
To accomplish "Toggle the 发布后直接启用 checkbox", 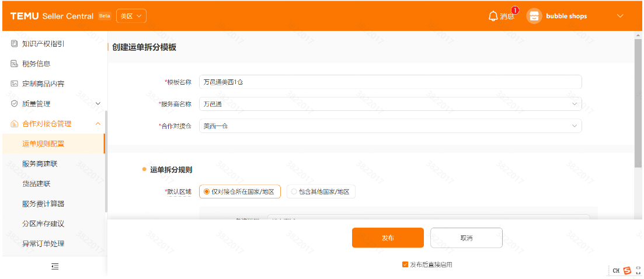I will pyautogui.click(x=405, y=264).
